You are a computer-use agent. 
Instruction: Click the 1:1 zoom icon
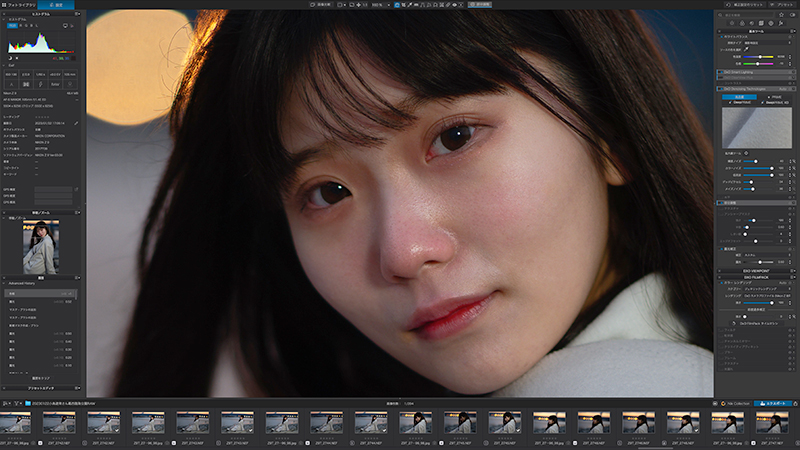pyautogui.click(x=365, y=5)
